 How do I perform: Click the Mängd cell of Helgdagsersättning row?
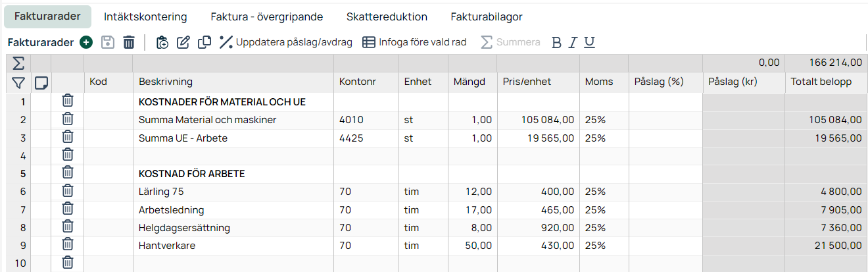(x=472, y=227)
